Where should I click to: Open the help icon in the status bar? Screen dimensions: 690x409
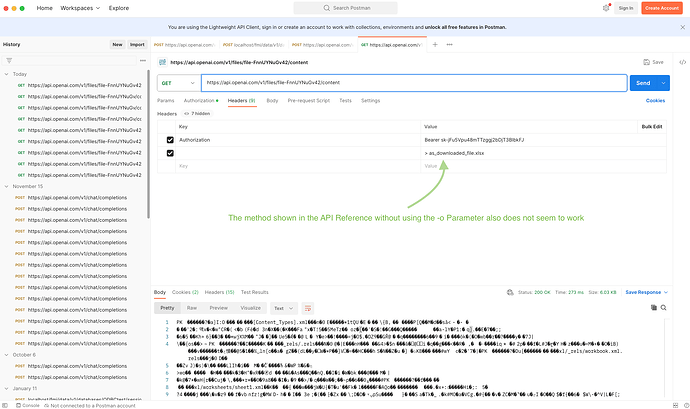tap(686, 405)
